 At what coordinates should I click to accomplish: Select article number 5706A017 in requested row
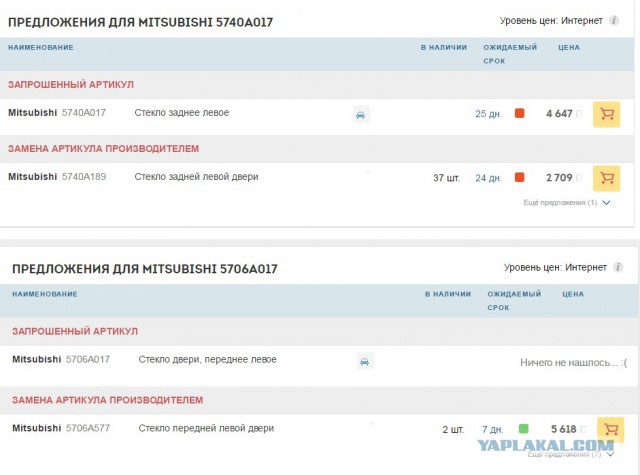(x=88, y=360)
